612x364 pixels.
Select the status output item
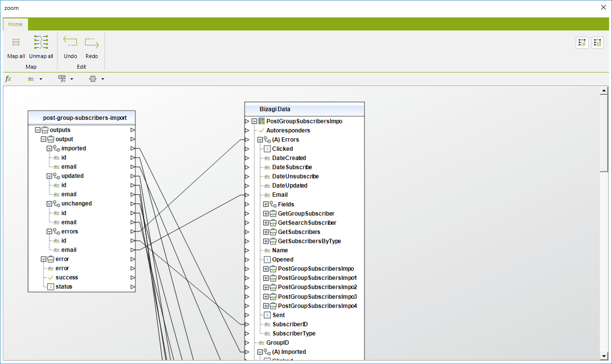[x=64, y=287]
